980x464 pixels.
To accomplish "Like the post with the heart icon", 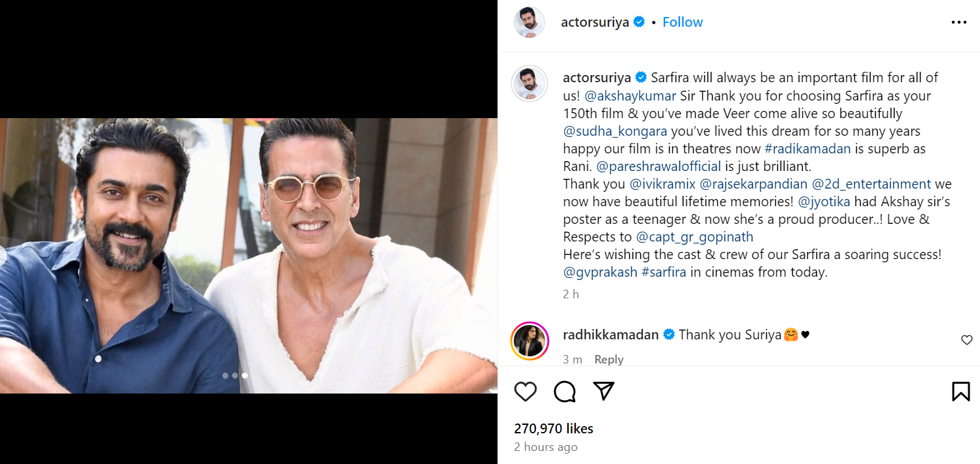I will click(526, 392).
